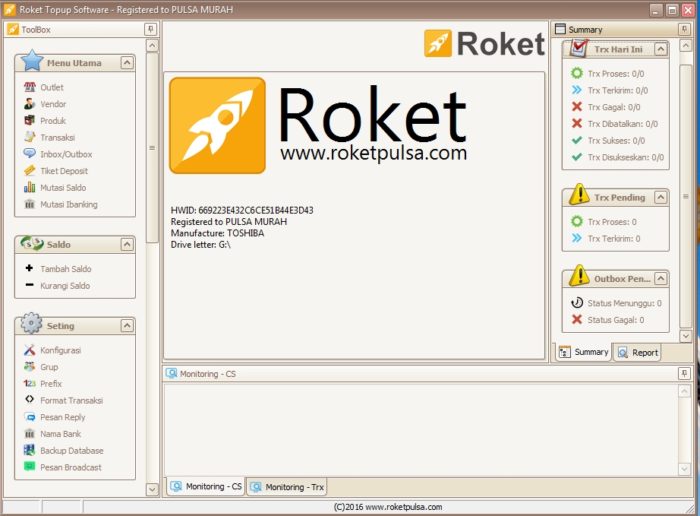Click the Trx Disukseskan: 0/0 entry
700x516 pixels.
625,157
